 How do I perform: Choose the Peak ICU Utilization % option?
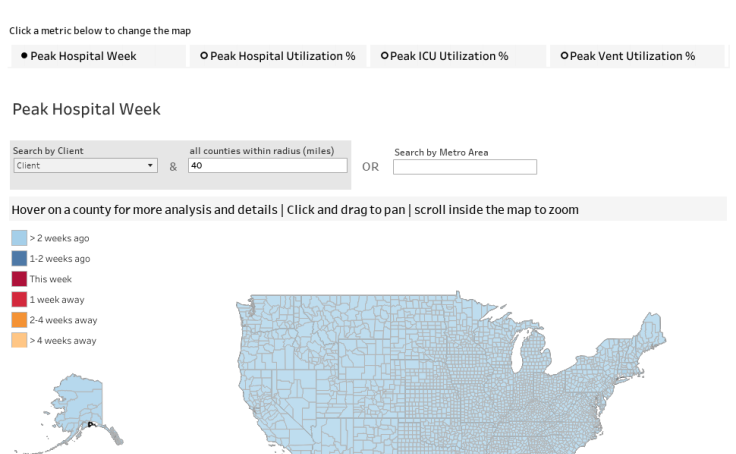(449, 56)
